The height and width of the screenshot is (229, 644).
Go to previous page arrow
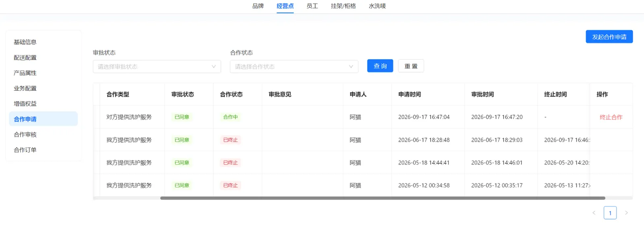coord(594,212)
